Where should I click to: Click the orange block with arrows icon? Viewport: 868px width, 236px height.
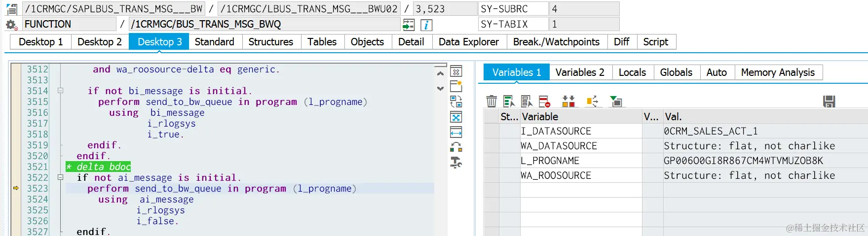[x=592, y=101]
